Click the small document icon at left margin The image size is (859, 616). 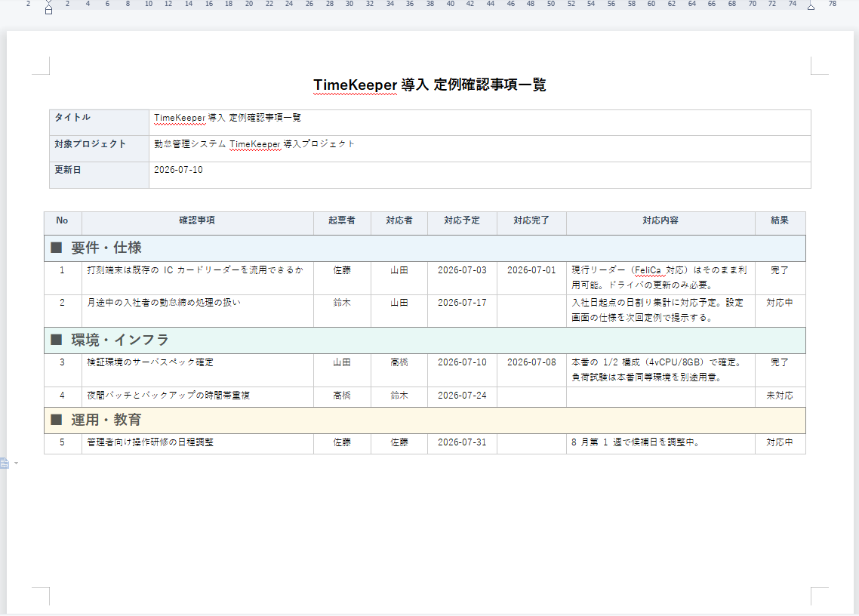5,464
